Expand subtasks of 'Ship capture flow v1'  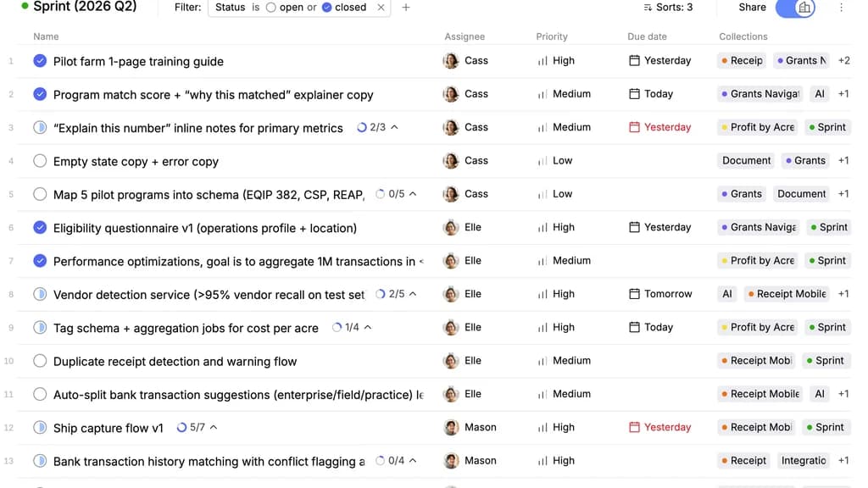pyautogui.click(x=214, y=428)
